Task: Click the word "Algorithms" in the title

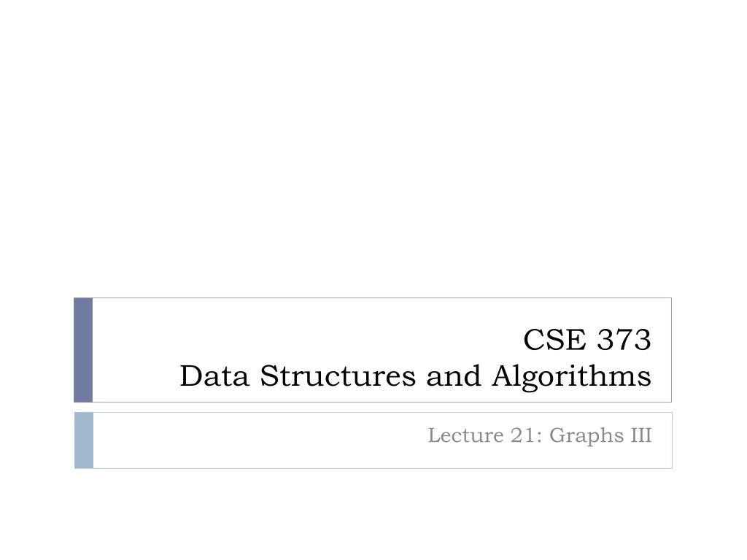Action: click(x=571, y=377)
